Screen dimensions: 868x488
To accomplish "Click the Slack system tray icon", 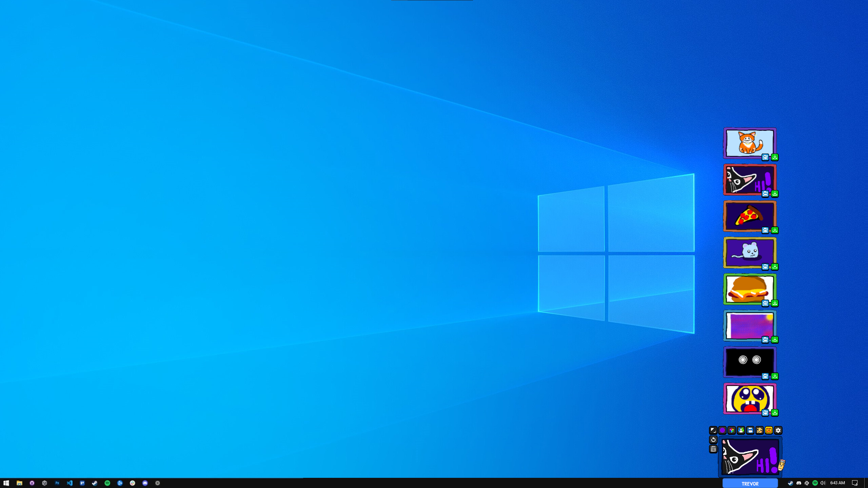I will (x=807, y=483).
